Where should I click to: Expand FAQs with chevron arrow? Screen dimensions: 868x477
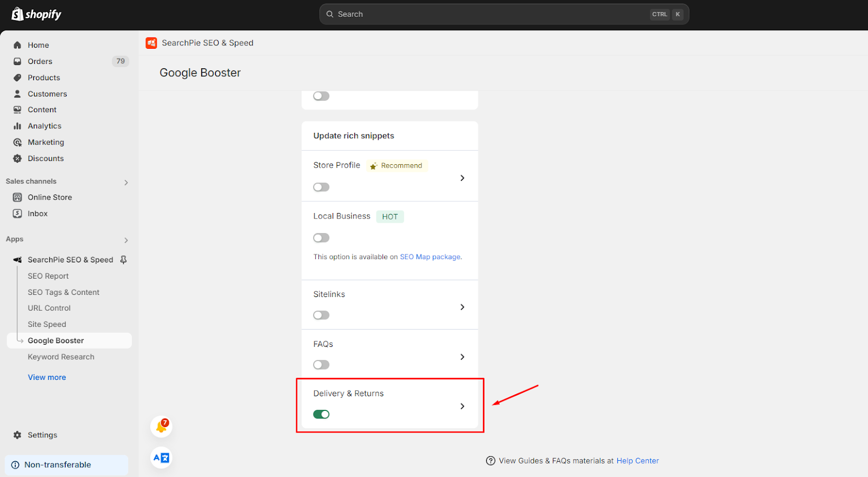click(x=462, y=357)
